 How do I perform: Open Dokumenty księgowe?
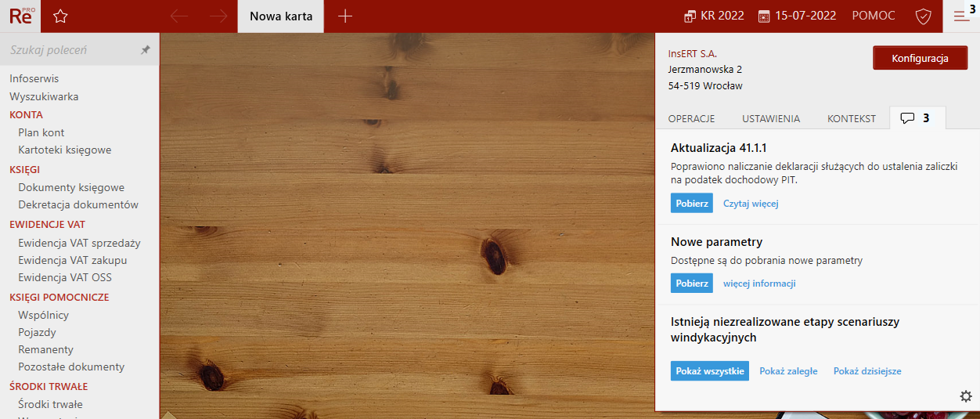[71, 187]
